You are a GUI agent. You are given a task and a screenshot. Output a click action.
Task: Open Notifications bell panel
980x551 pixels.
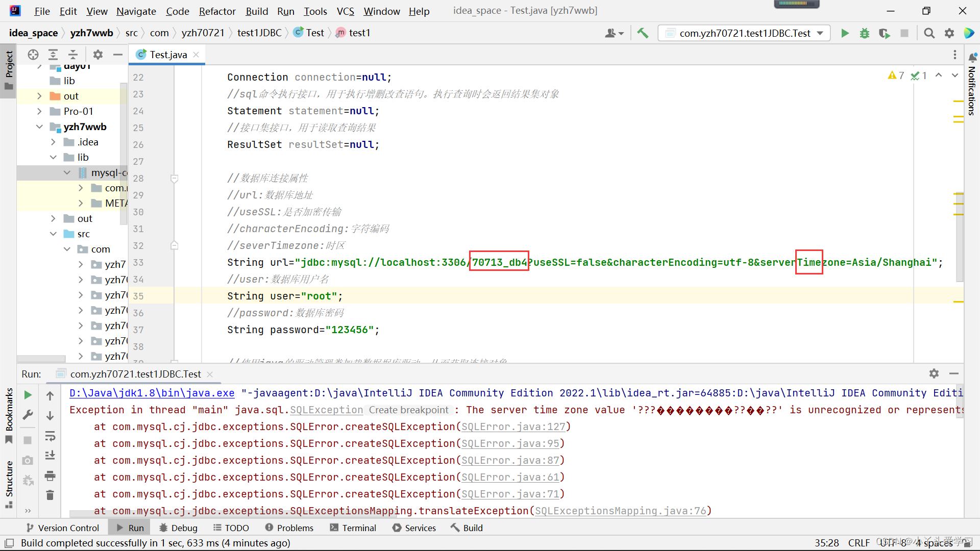pyautogui.click(x=972, y=57)
